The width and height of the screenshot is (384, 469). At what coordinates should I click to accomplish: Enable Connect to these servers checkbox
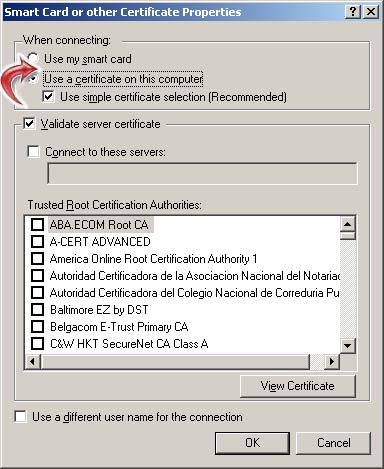33,152
